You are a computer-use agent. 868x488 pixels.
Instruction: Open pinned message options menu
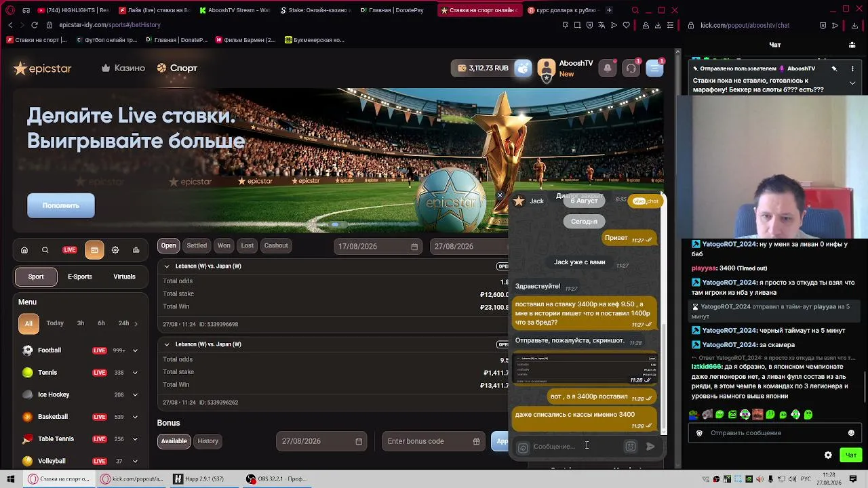tap(852, 68)
